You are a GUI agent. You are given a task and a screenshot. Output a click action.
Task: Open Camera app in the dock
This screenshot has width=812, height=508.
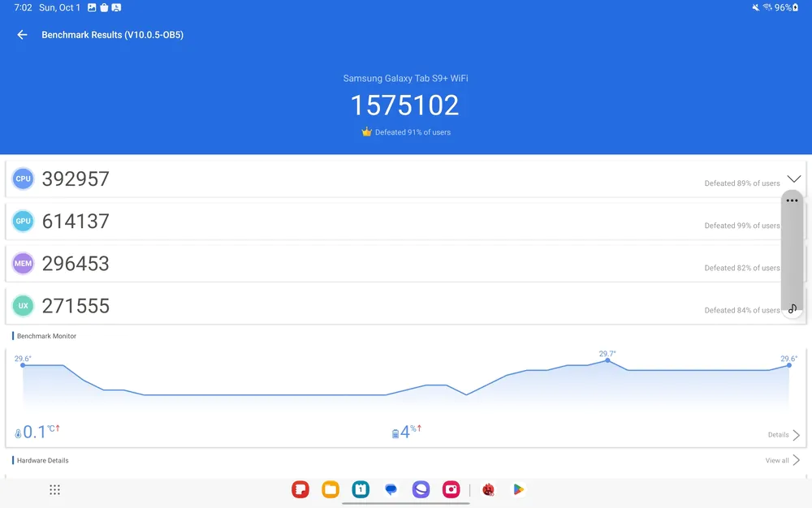tap(451, 489)
